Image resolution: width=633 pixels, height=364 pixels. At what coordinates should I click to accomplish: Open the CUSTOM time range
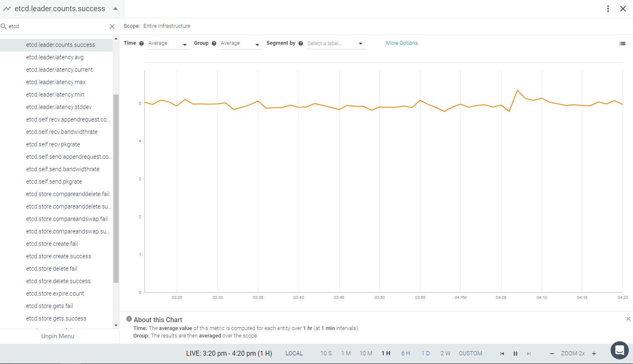471,354
